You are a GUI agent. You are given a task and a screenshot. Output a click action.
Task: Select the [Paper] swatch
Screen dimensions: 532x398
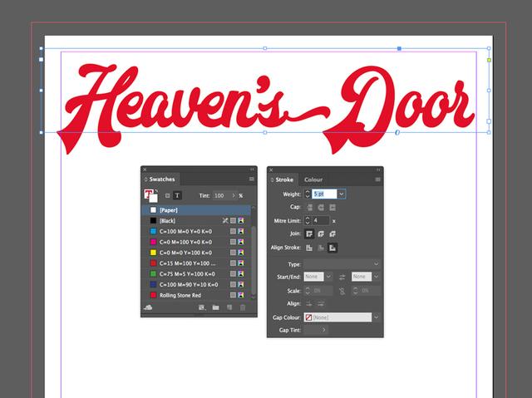coord(197,210)
